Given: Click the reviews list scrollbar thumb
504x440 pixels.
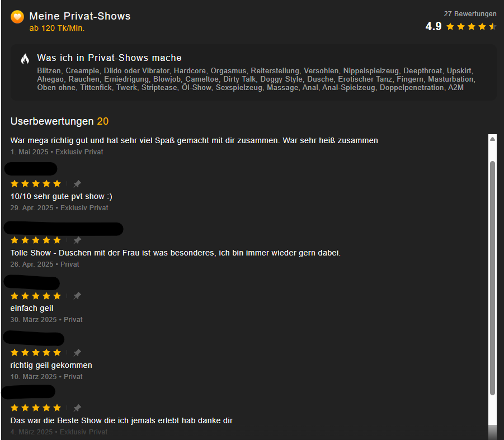Looking at the screenshot, I should coord(492,278).
